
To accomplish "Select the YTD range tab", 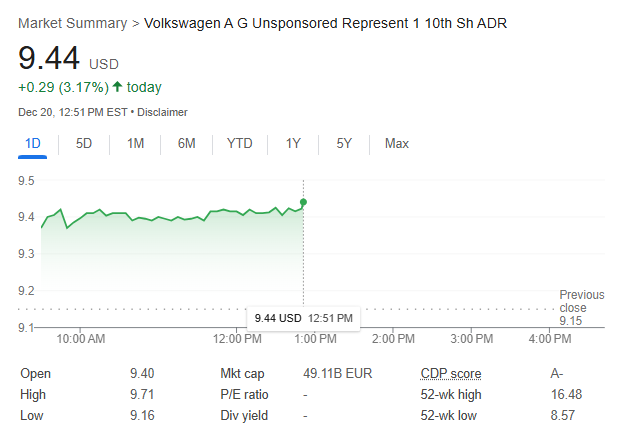I will click(x=240, y=143).
